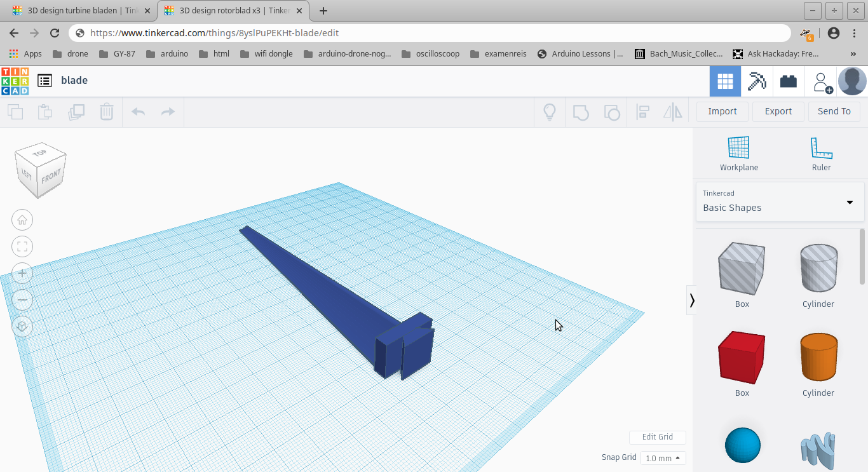Click the browser Reload button

point(55,33)
